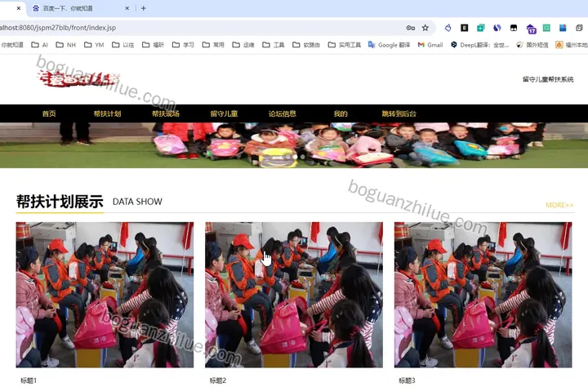This screenshot has height=392, width=588.
Task: Open the green square extension icon
Action: point(546,28)
